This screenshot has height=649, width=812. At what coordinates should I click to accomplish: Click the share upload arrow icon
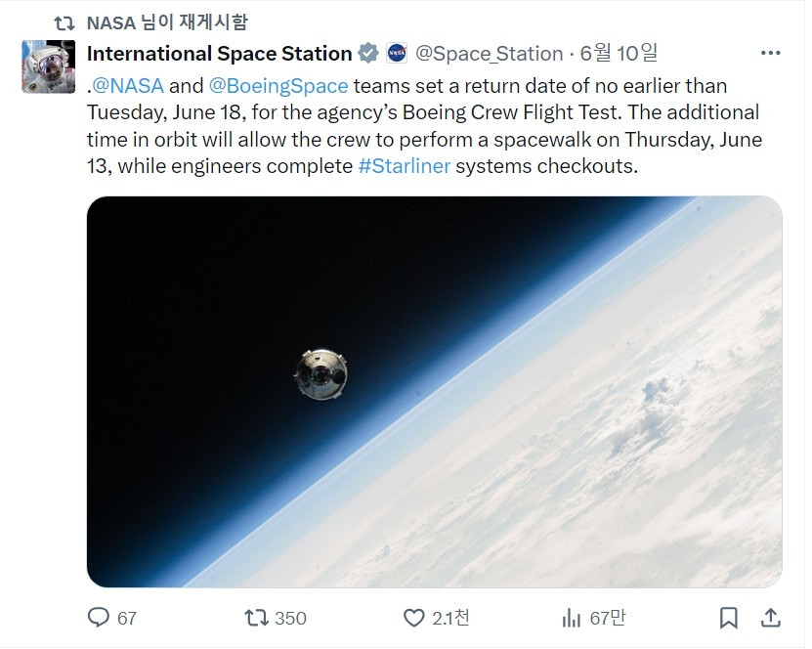771,618
